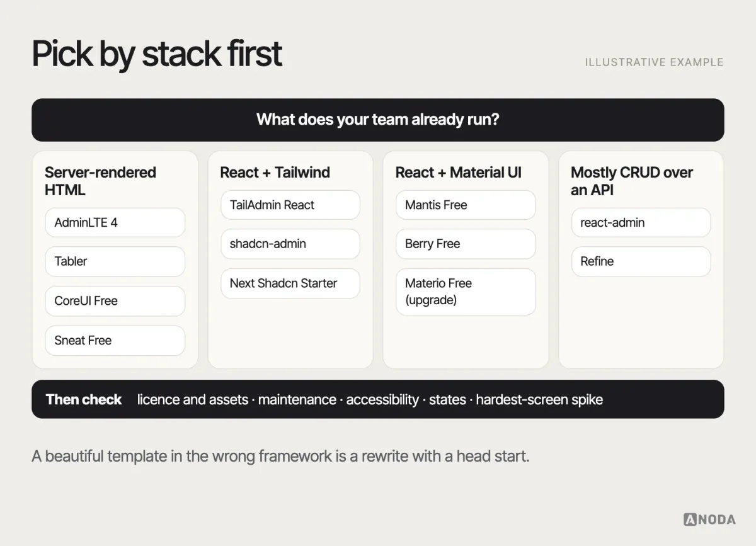Click the 'React + Tailwind' column heading
756x546 pixels.
click(x=275, y=173)
